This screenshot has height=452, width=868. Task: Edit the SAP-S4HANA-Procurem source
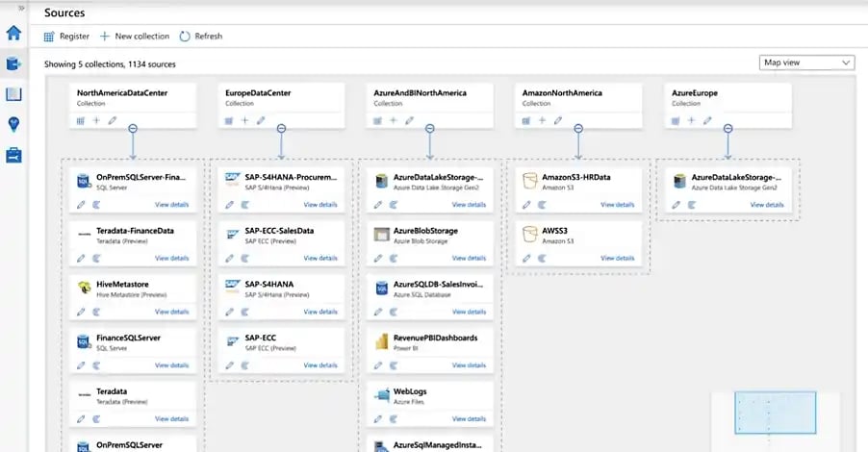tap(229, 205)
